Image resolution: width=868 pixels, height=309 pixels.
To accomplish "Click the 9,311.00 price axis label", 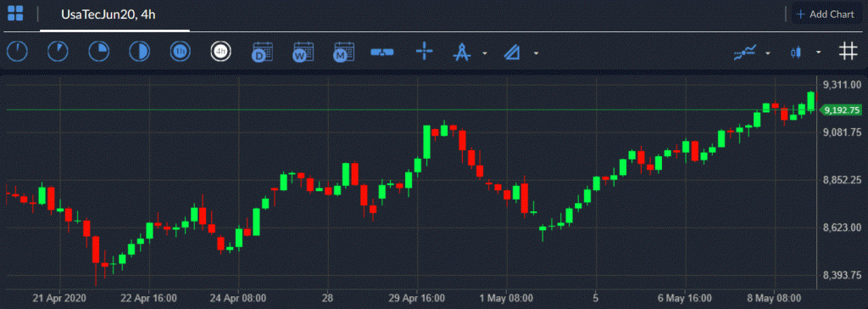I will pyautogui.click(x=842, y=85).
